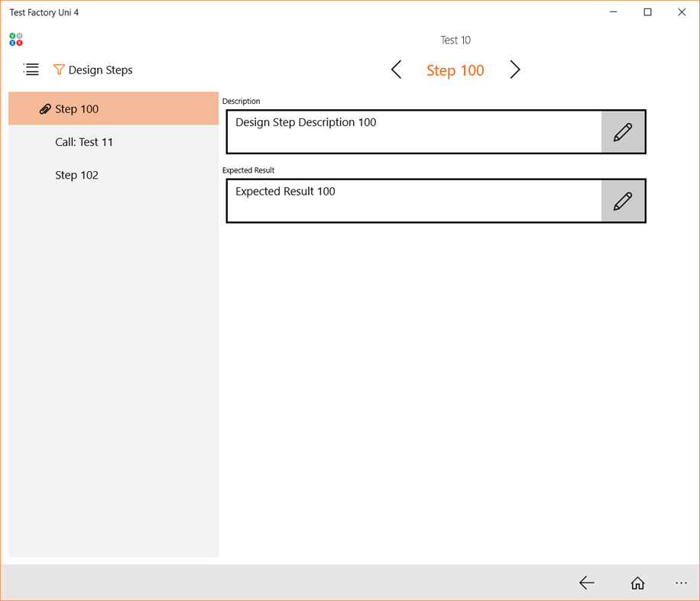Edit the Description using its pencil icon

624,131
